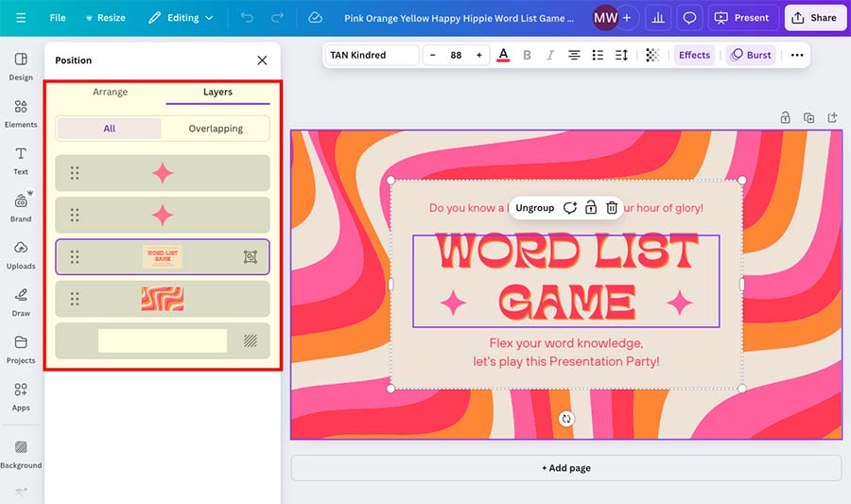Open more toolbar options ellipsis

797,56
